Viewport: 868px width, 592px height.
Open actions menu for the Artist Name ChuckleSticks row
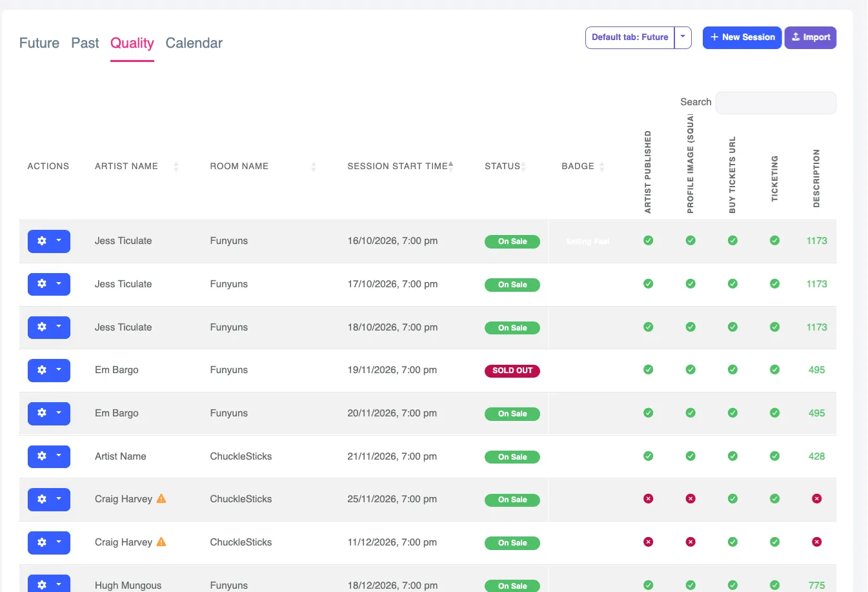point(49,456)
